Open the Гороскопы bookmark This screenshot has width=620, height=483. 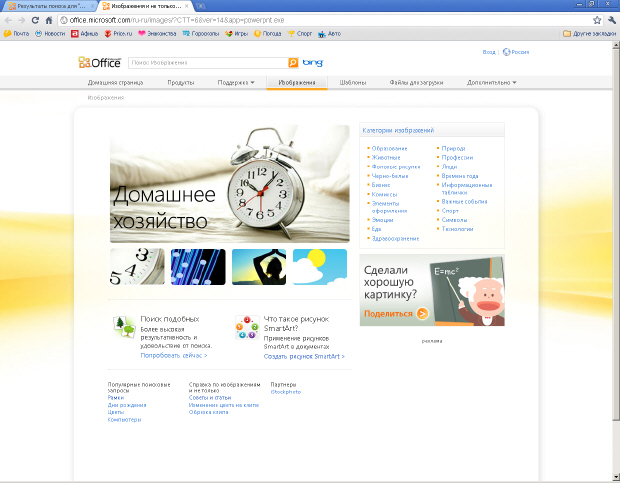click(201, 34)
